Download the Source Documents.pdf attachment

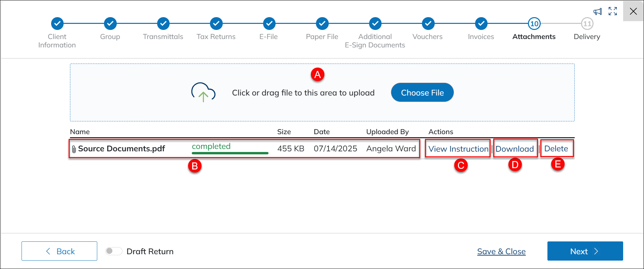point(514,149)
